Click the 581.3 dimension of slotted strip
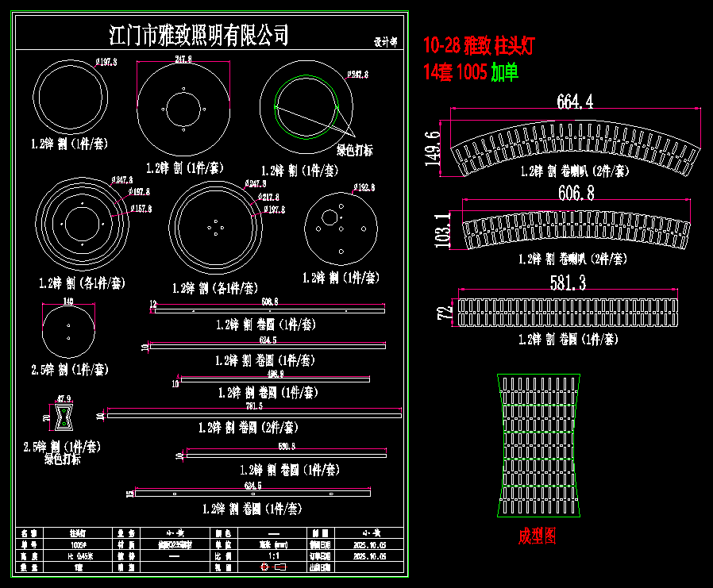Screen dimensions: 713x588 (x=567, y=283)
